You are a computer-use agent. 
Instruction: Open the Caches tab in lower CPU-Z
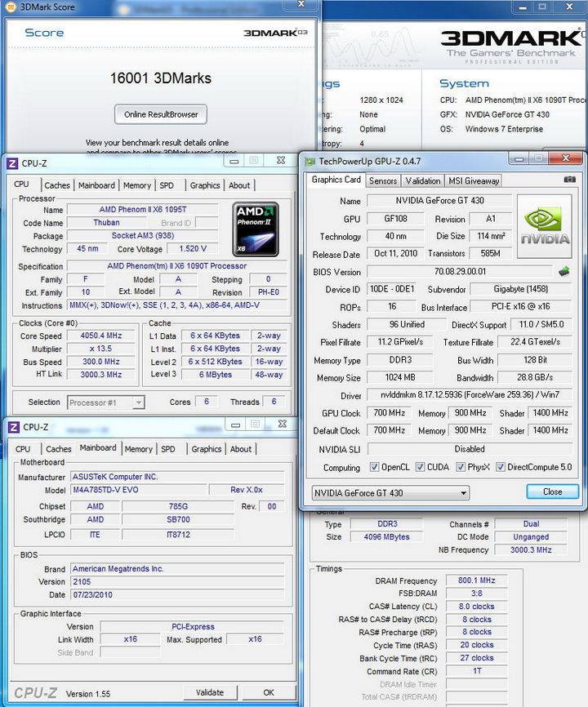[x=59, y=449]
